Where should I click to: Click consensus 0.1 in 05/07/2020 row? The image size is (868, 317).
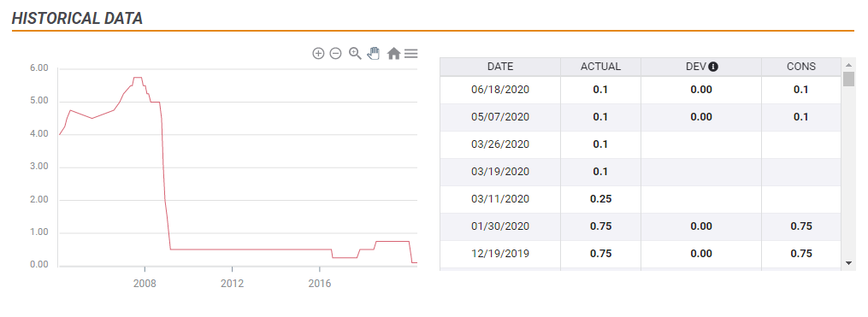[x=801, y=117]
